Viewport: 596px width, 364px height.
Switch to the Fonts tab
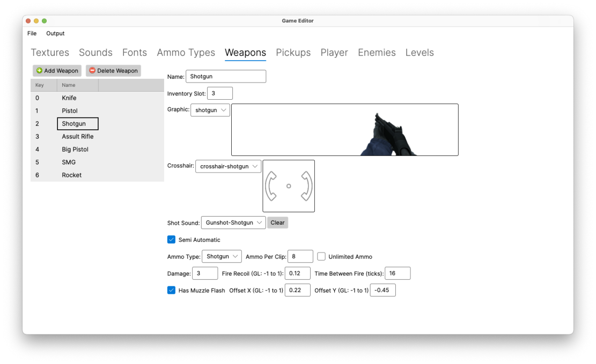point(135,53)
